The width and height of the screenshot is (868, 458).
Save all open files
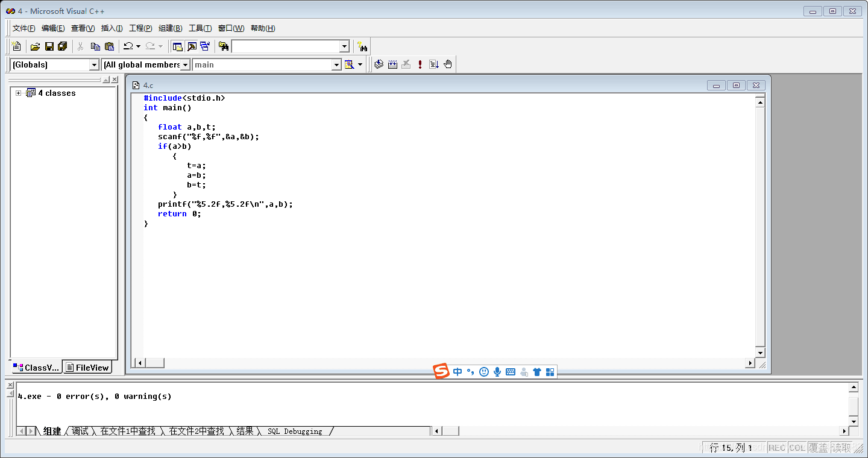[63, 46]
